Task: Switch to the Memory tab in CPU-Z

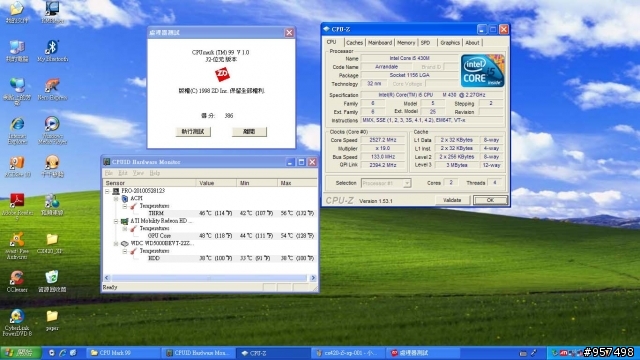Action: [x=406, y=43]
